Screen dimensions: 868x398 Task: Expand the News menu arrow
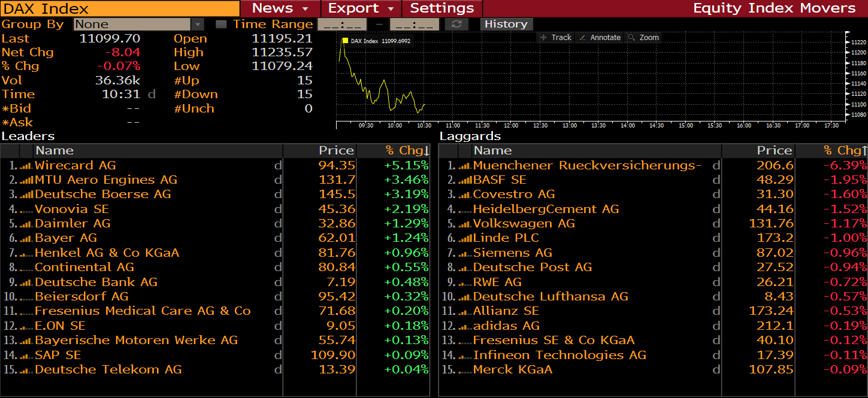pos(304,9)
